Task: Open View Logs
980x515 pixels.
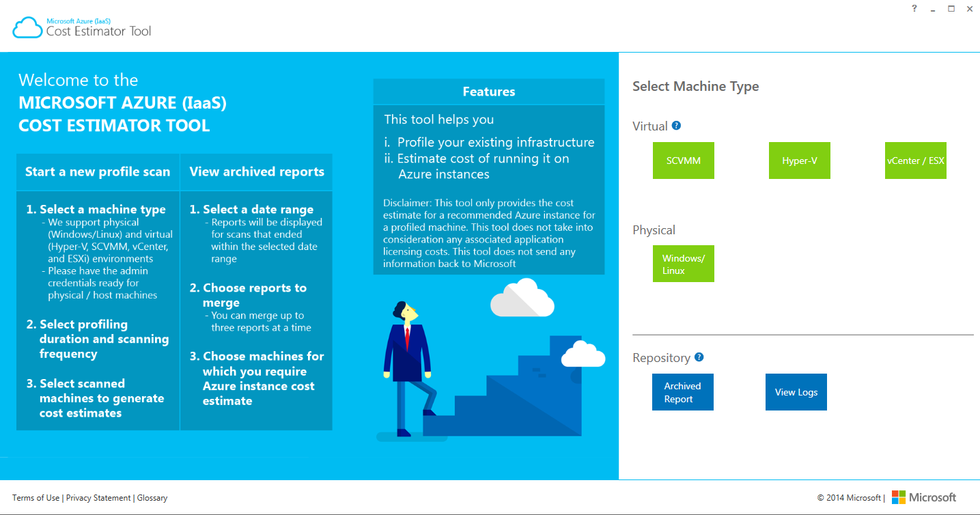Action: pyautogui.click(x=796, y=392)
